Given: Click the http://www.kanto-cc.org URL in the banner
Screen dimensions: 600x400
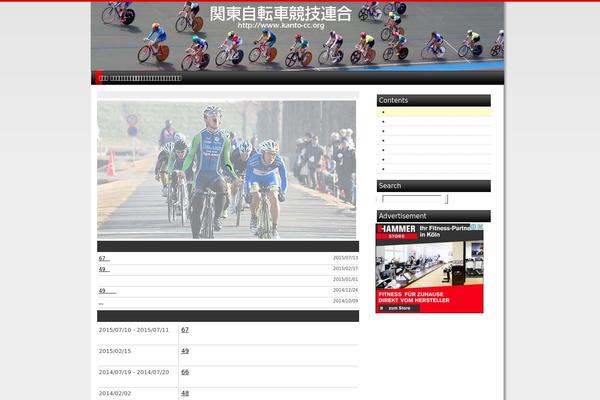Looking at the screenshot, I should [x=280, y=26].
